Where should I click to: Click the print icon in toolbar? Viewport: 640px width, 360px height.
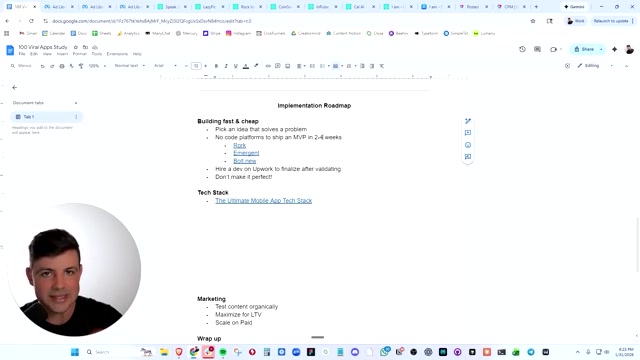[62, 66]
